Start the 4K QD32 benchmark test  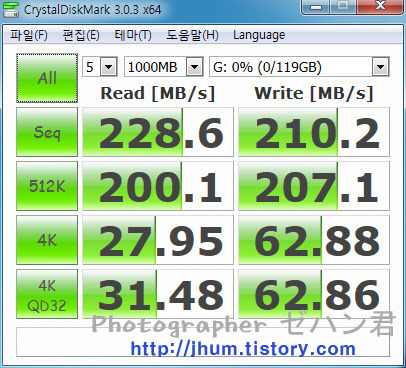coord(47,294)
